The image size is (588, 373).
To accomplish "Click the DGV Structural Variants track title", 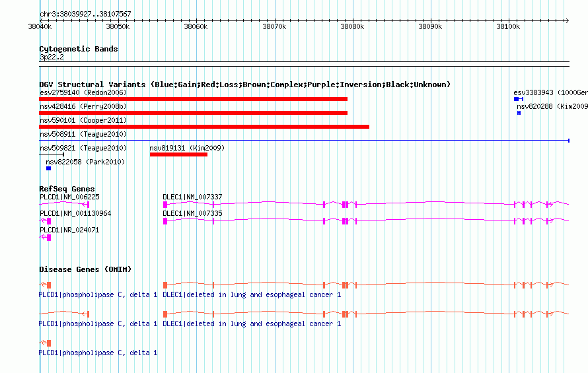I will [244, 85].
